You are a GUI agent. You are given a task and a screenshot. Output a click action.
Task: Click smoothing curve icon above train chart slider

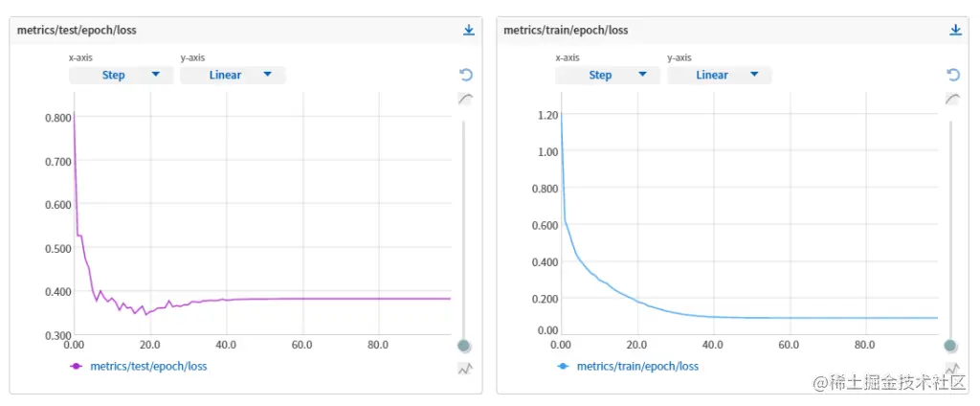(952, 99)
